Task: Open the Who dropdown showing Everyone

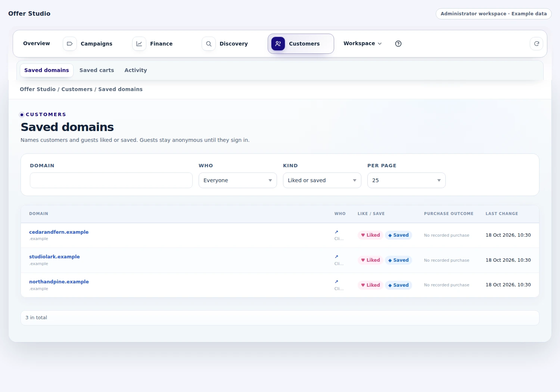Action: (238, 180)
